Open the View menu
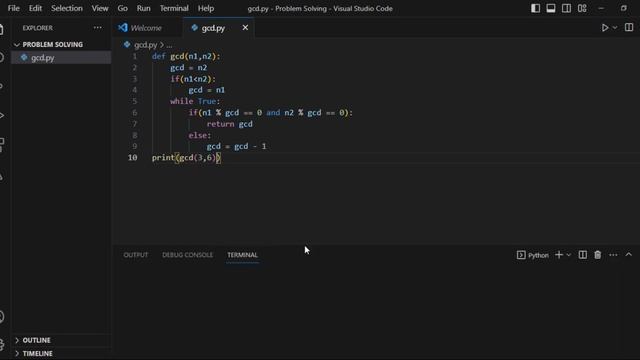 [100, 8]
